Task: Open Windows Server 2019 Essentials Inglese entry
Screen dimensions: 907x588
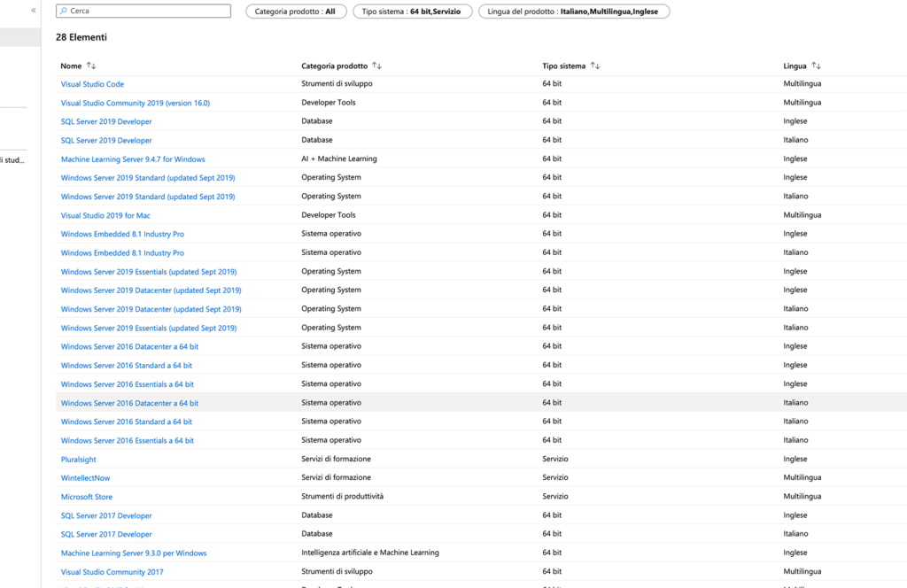Action: pos(149,272)
